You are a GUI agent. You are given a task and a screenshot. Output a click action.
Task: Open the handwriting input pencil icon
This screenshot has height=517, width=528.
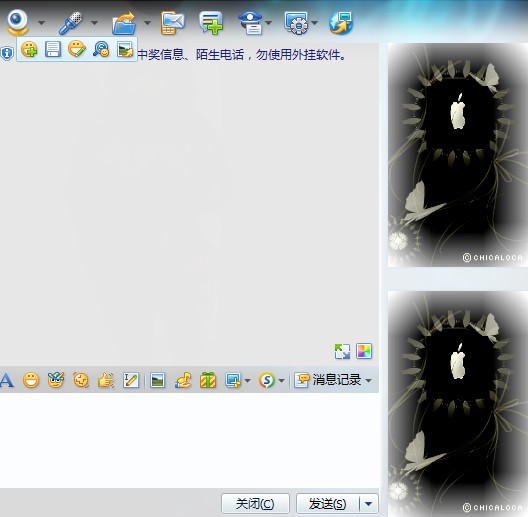(131, 380)
